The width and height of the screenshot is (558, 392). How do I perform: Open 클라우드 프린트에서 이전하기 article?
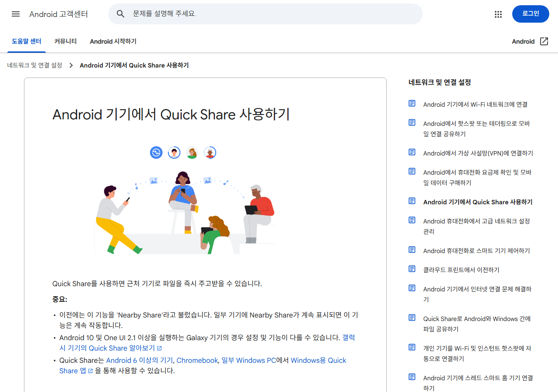[461, 270]
